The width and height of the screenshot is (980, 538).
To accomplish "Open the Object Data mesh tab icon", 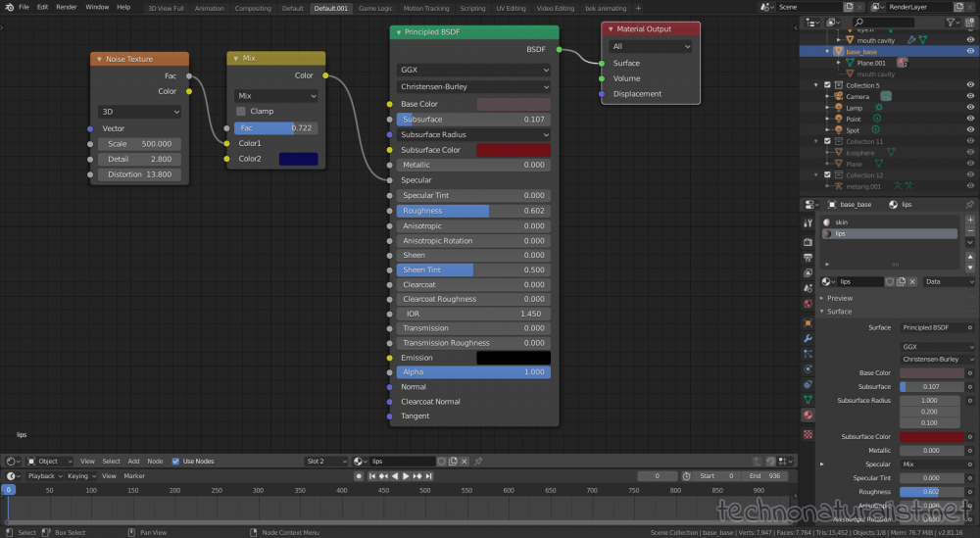I will coord(808,400).
